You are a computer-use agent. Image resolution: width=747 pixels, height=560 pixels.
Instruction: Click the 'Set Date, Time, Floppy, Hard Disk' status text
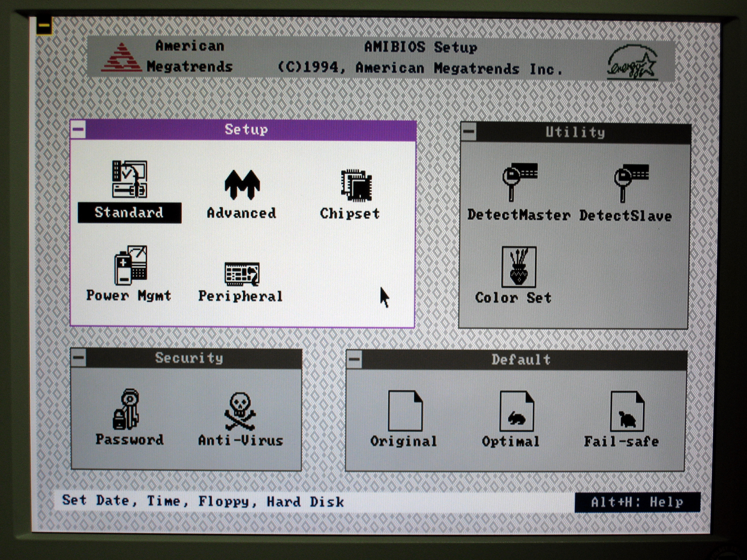coord(203,501)
